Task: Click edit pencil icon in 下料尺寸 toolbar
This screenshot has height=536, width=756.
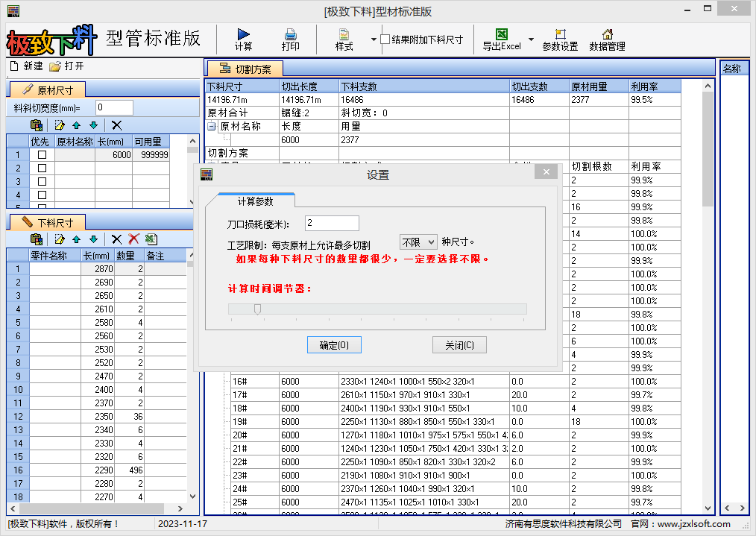Action: pyautogui.click(x=60, y=239)
